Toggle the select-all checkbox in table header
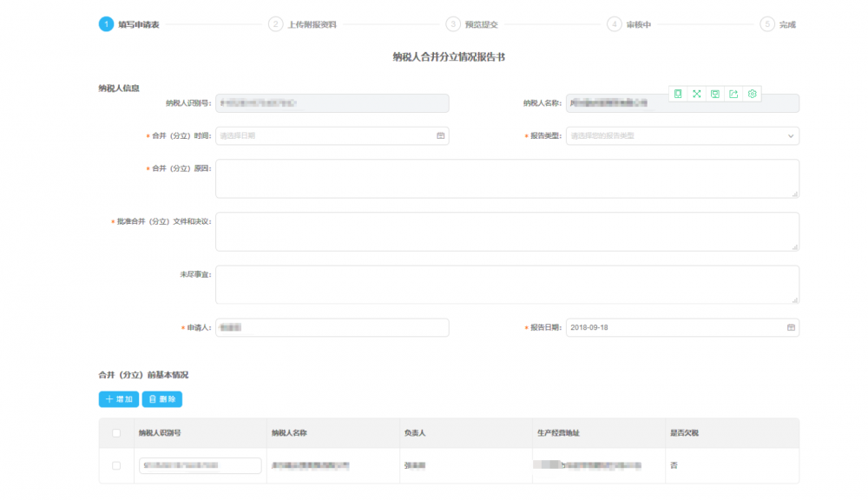The height and width of the screenshot is (500, 868). coord(116,433)
